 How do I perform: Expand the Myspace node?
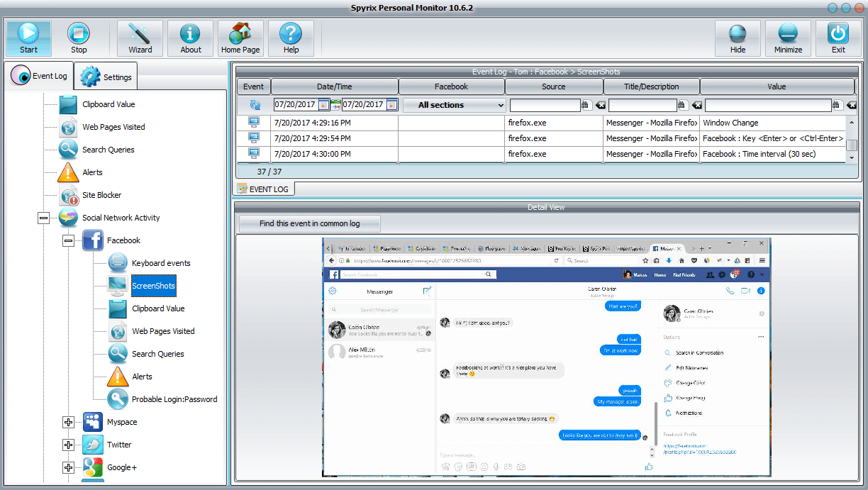tap(68, 423)
